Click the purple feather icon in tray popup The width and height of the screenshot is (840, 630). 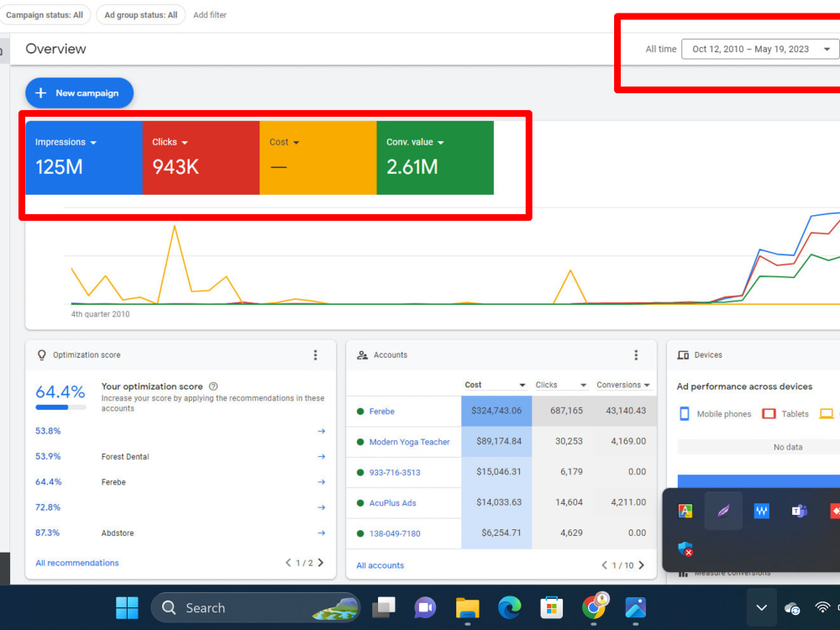tap(723, 511)
